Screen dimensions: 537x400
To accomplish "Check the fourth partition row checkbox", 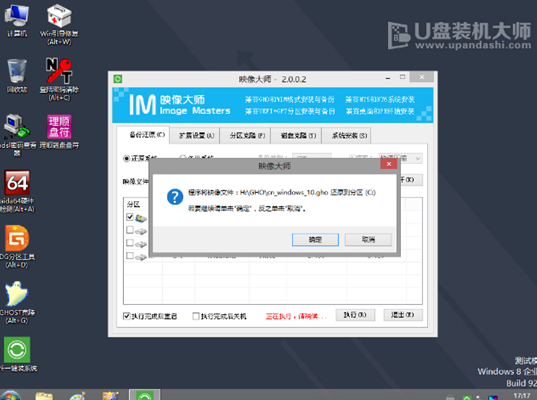I will point(129,255).
